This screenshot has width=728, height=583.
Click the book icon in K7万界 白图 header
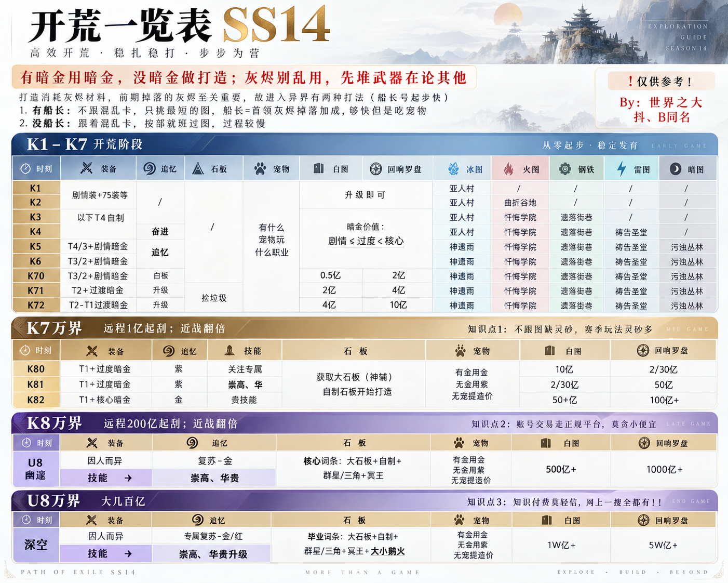click(550, 351)
